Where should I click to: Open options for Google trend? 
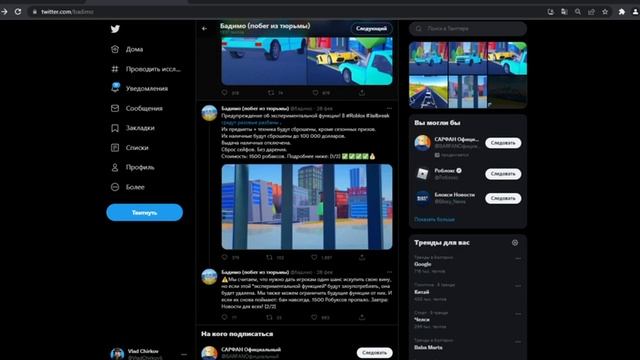518,258
